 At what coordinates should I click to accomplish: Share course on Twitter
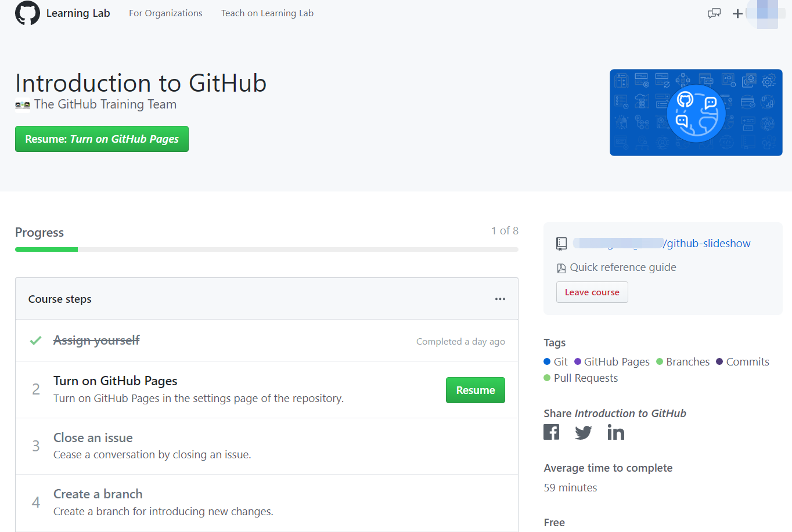(x=583, y=432)
